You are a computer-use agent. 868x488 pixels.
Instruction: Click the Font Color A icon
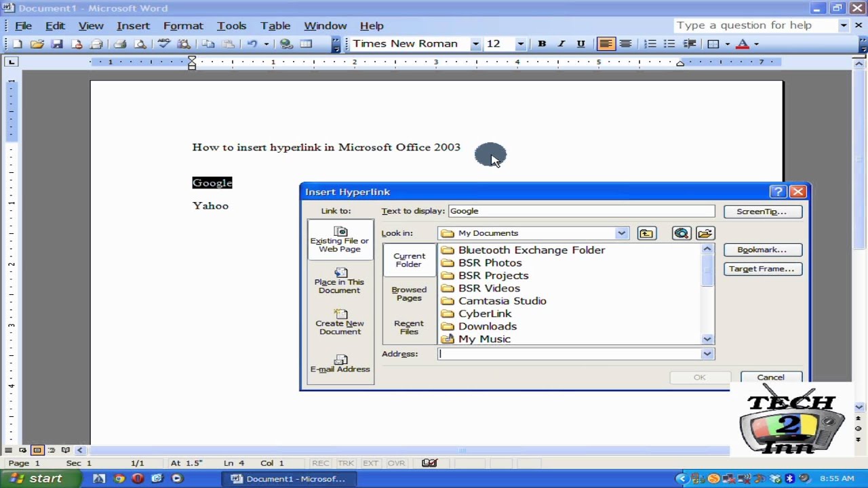pyautogui.click(x=743, y=44)
